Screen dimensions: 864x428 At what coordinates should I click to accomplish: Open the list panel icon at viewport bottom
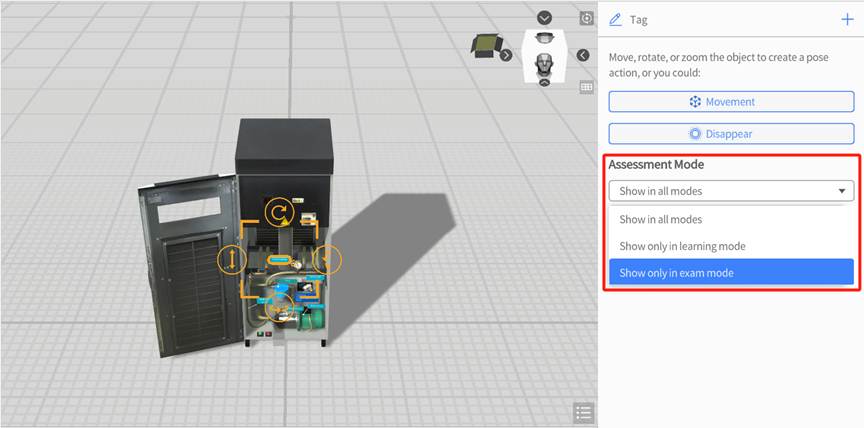pyautogui.click(x=584, y=412)
